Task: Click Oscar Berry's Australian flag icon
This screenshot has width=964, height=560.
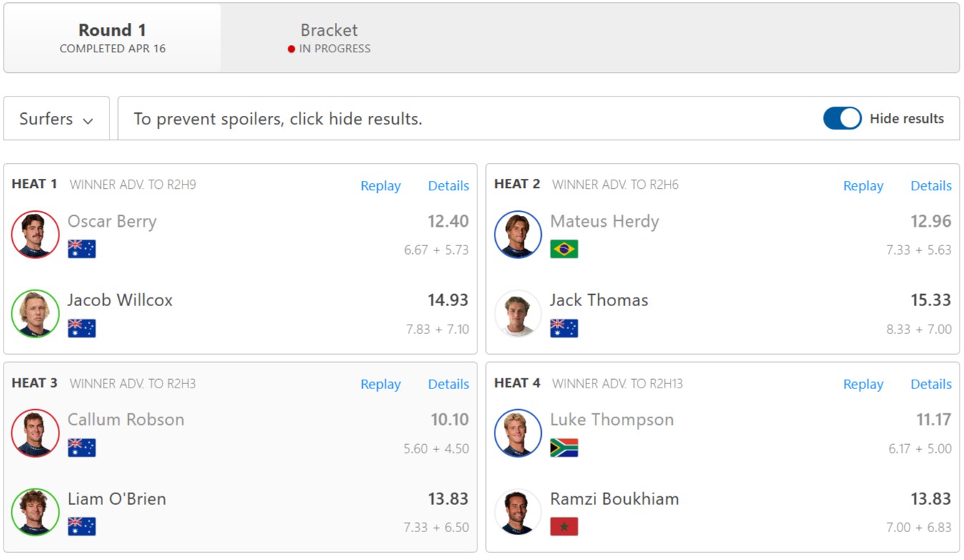Action: coord(82,249)
